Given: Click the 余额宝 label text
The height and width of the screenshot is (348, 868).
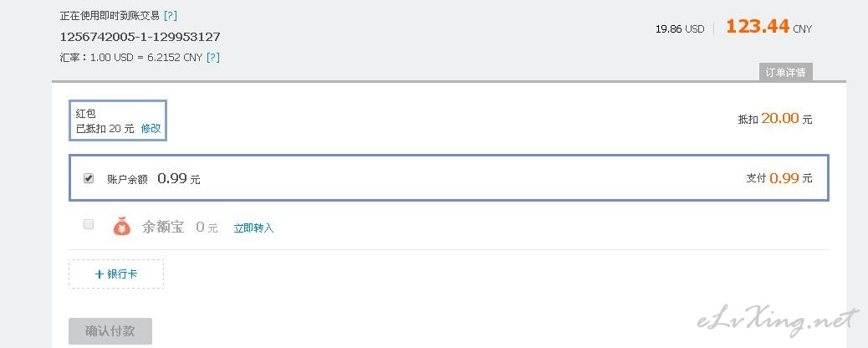Looking at the screenshot, I should tap(163, 227).
